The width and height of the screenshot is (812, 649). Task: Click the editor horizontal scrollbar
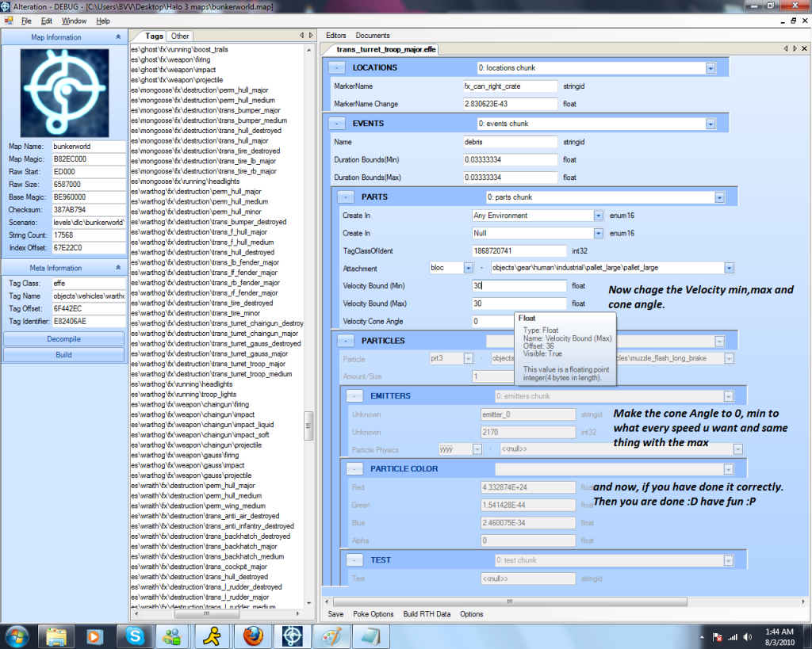click(x=510, y=601)
